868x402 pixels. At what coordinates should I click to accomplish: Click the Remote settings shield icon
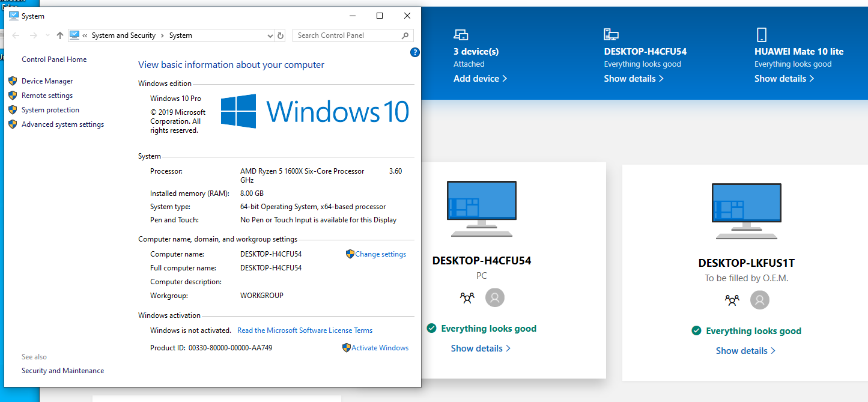point(13,95)
